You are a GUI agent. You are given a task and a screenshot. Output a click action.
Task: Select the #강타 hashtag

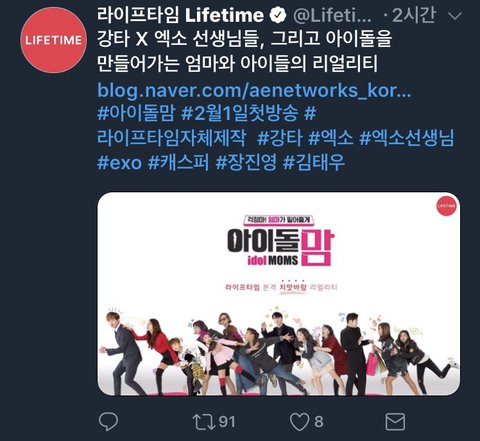click(x=280, y=138)
